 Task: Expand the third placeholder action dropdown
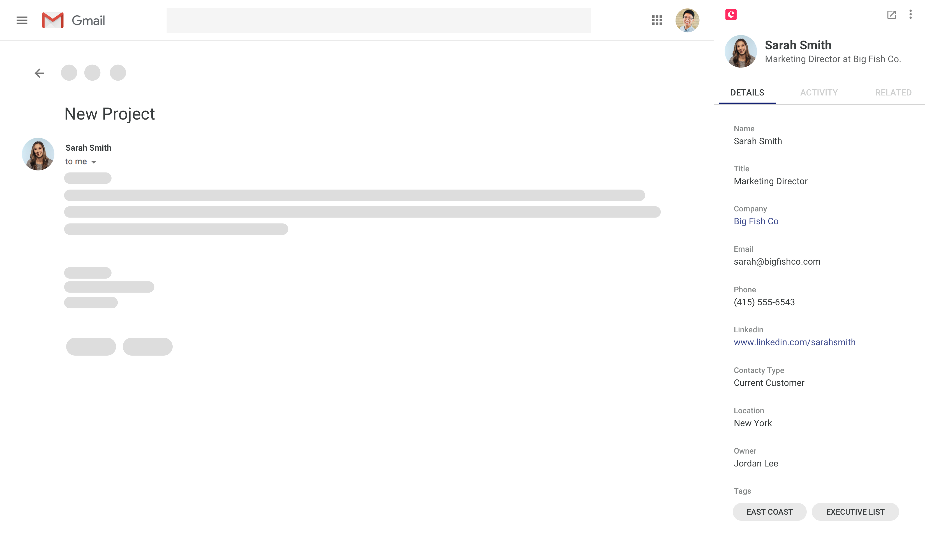118,73
